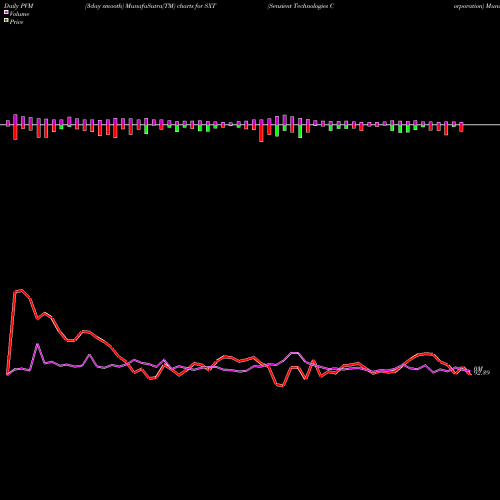Click the purple Volume legend swatch
This screenshot has height=500, width=500.
point(6,12)
